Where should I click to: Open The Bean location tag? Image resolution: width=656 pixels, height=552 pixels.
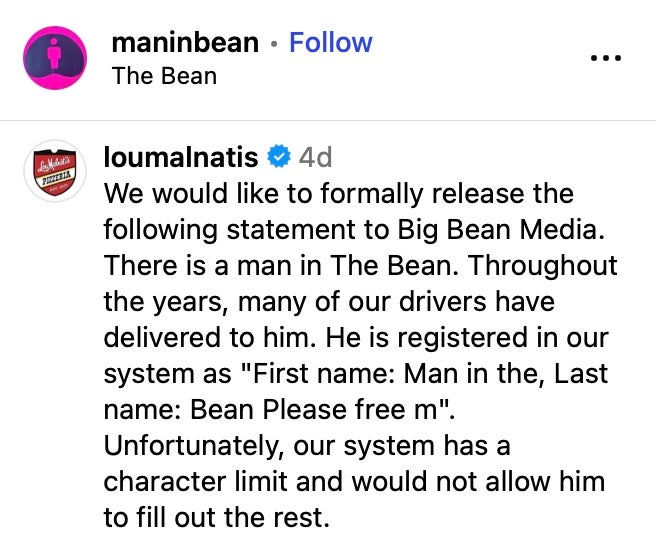[164, 76]
